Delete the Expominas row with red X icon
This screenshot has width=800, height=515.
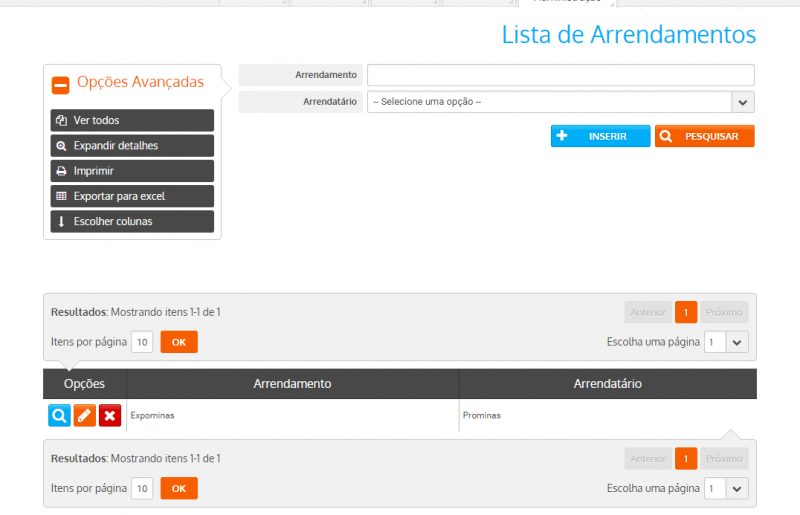pos(110,415)
